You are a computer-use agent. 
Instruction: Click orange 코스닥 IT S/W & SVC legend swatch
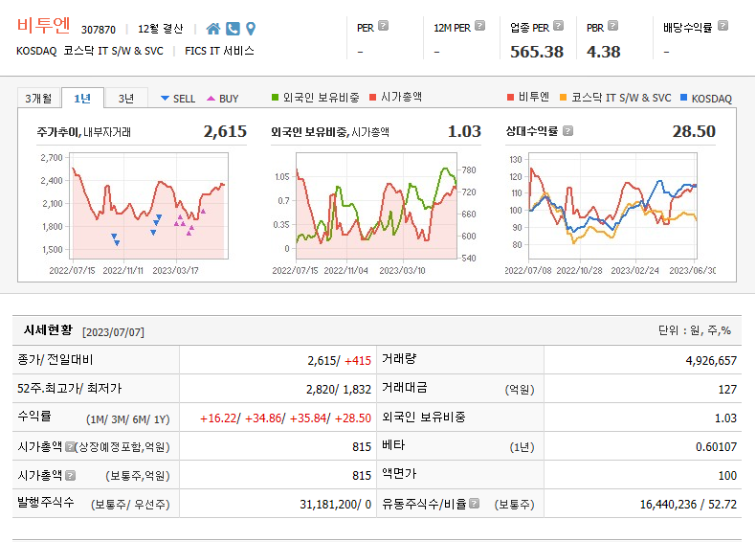tap(563, 98)
